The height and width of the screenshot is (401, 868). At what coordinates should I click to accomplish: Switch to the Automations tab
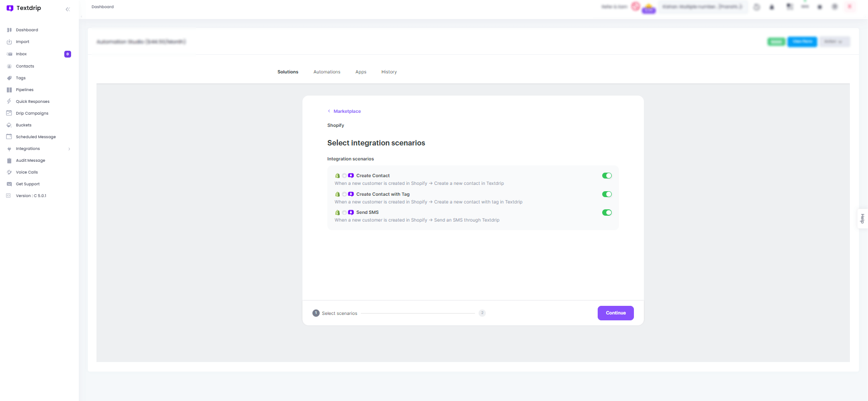[326, 72]
